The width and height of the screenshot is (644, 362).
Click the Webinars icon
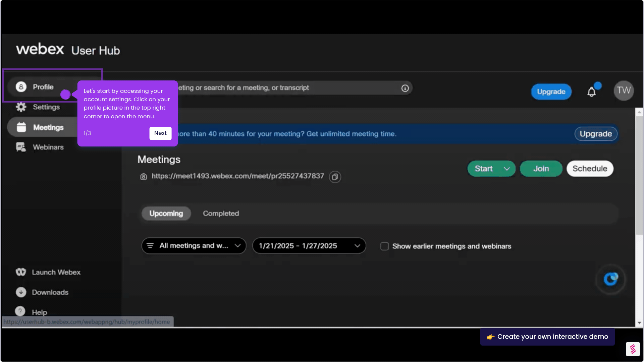[21, 147]
